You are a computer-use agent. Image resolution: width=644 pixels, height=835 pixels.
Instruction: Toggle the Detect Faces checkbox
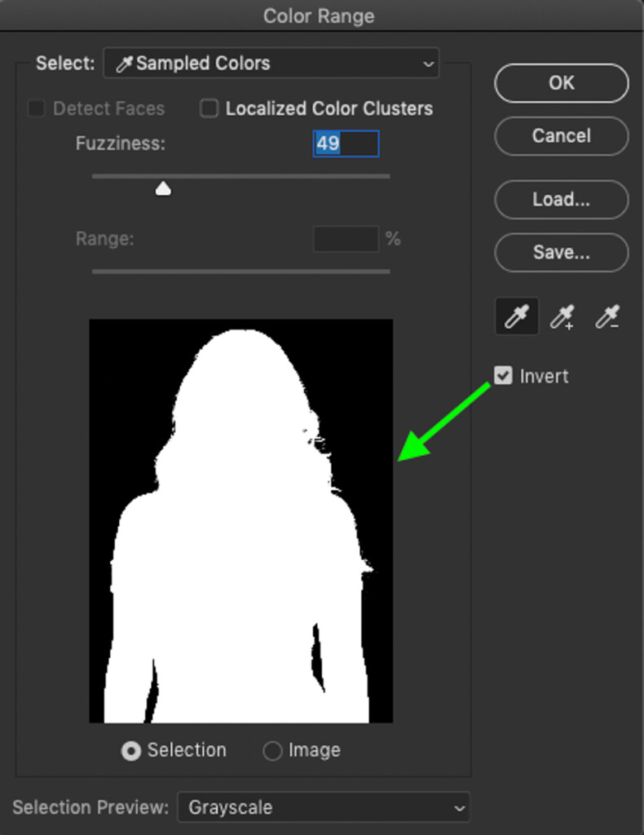pos(37,108)
